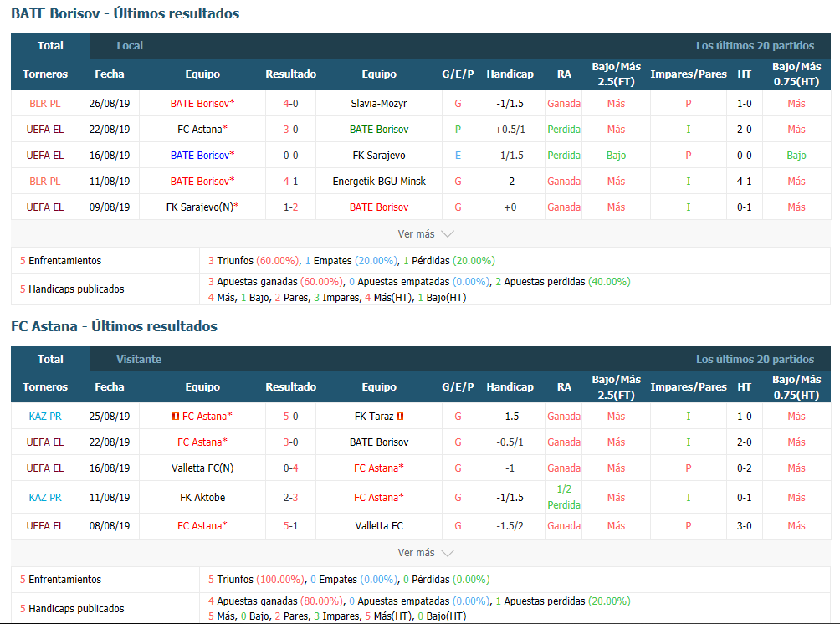Click FK Sarajevo(N) team name
Viewport: 840px width, 624px height.
pyautogui.click(x=200, y=207)
